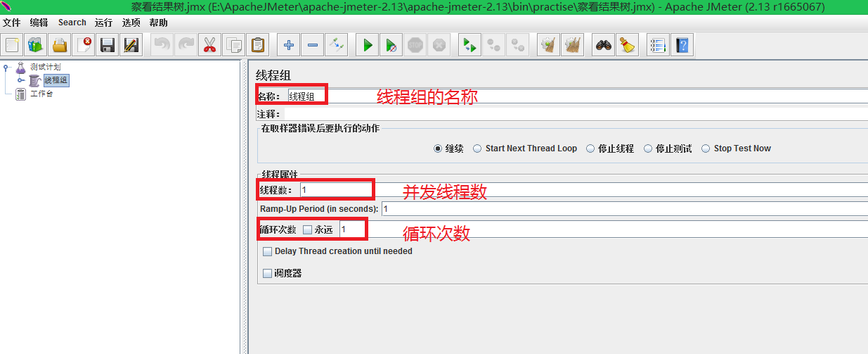This screenshot has height=354, width=868.
Task: Select 线程组 node in the tree
Action: click(x=56, y=80)
